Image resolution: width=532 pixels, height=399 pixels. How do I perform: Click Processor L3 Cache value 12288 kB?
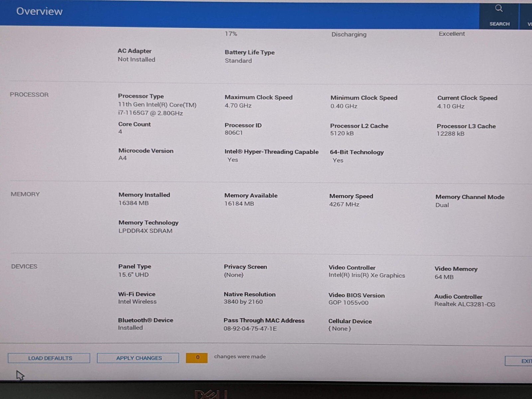451,134
